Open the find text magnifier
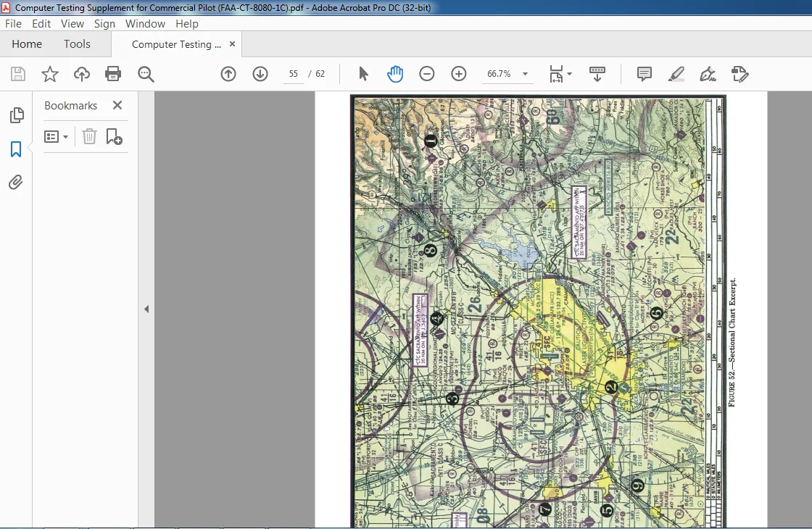Image resolution: width=812 pixels, height=529 pixels. tap(146, 74)
